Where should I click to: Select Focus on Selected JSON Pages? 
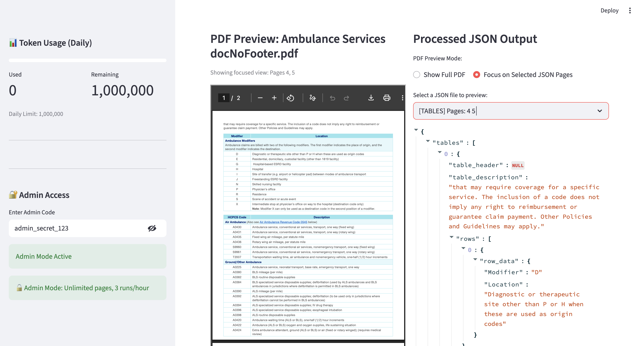(476, 75)
